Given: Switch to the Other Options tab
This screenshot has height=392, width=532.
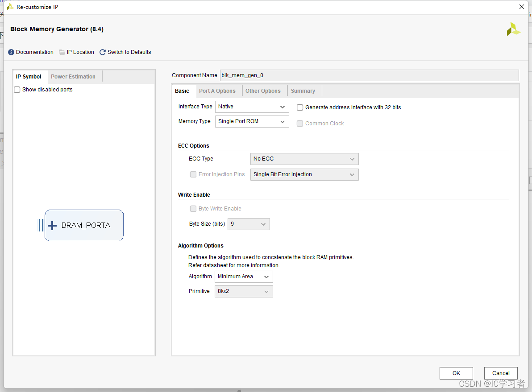Looking at the screenshot, I should pos(263,91).
